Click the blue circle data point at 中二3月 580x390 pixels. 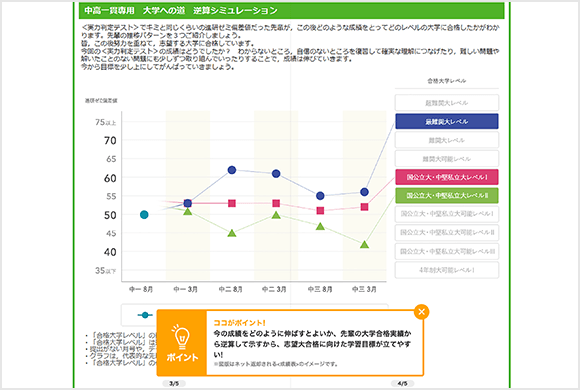click(x=276, y=174)
